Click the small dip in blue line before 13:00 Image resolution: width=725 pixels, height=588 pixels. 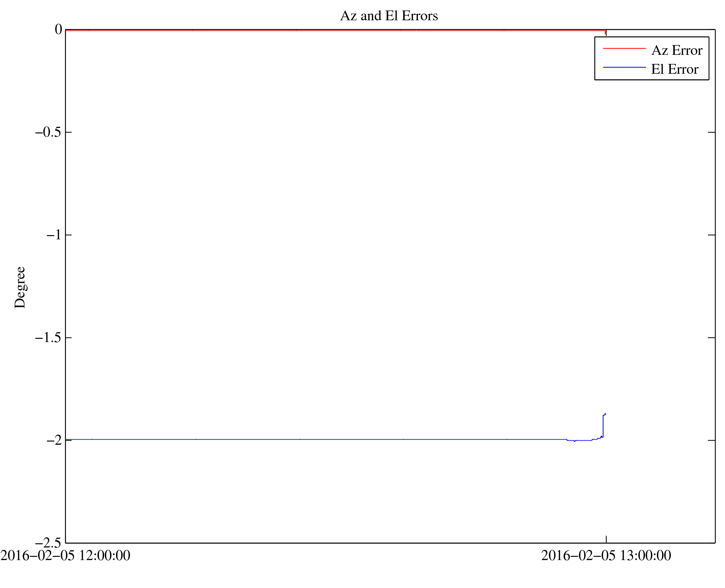pos(574,441)
